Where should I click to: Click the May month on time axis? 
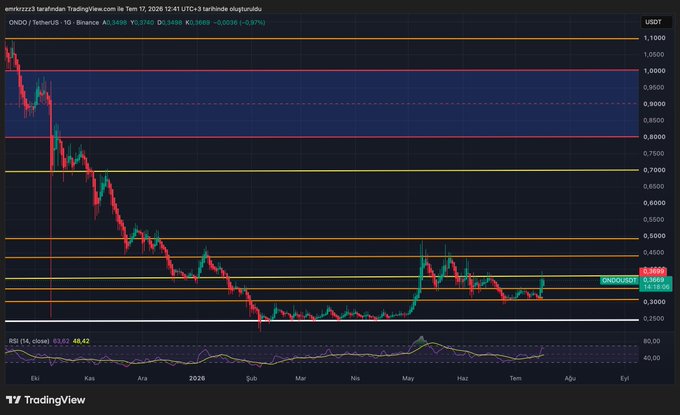(x=408, y=379)
